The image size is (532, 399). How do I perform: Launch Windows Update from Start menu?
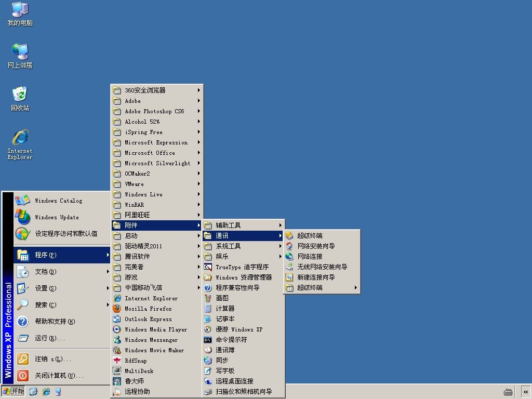click(62, 217)
